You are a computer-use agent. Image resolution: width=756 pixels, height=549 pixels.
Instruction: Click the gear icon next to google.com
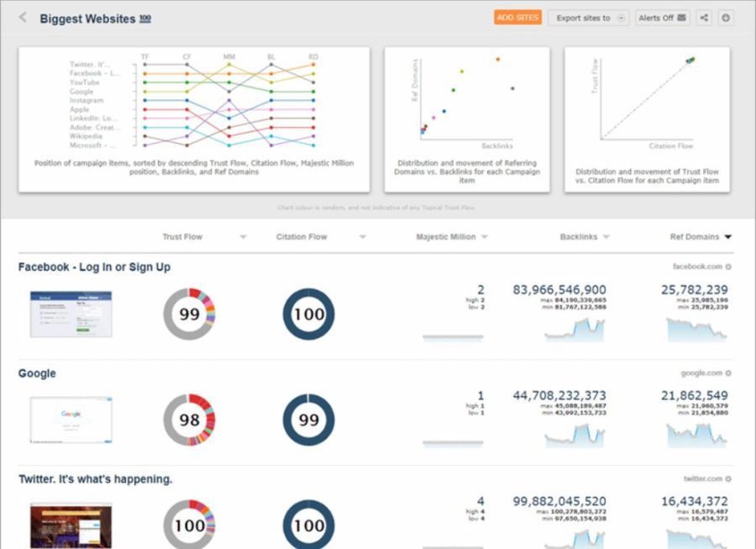[728, 373]
